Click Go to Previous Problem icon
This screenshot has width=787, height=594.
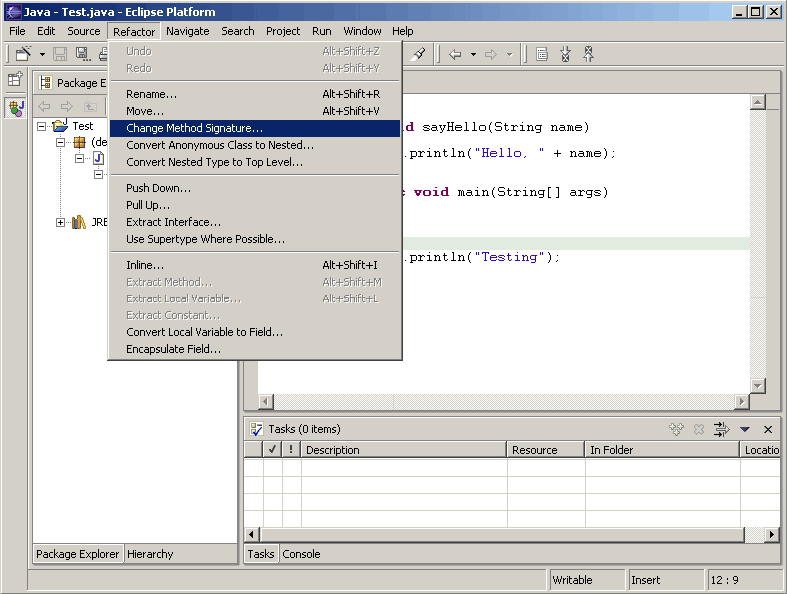[588, 54]
